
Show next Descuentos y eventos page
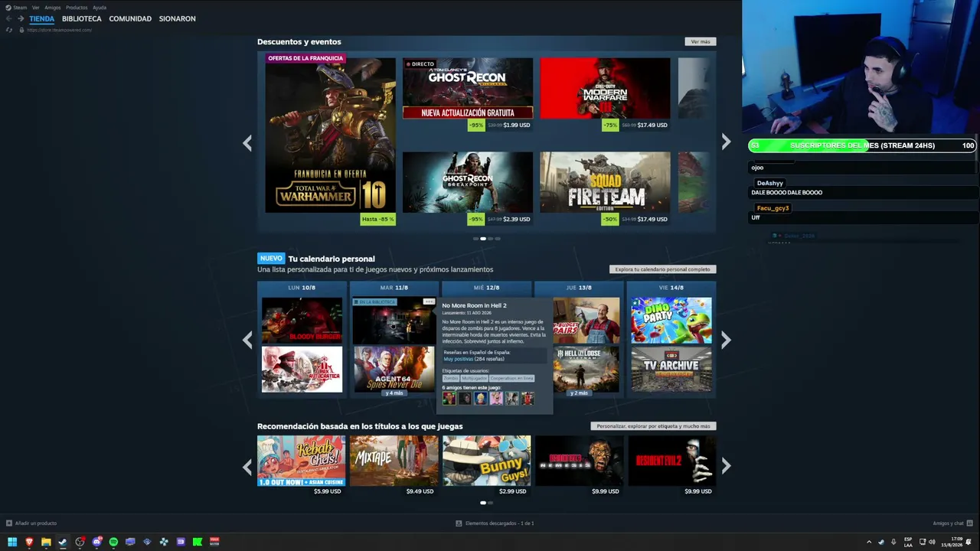coord(726,142)
